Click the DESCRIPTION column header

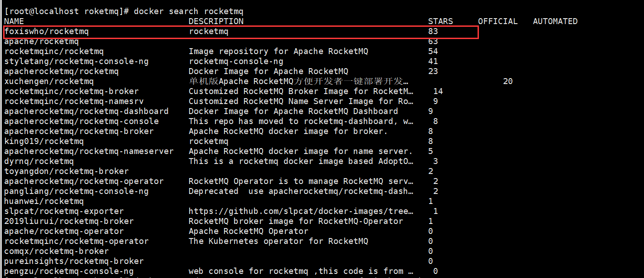point(216,21)
